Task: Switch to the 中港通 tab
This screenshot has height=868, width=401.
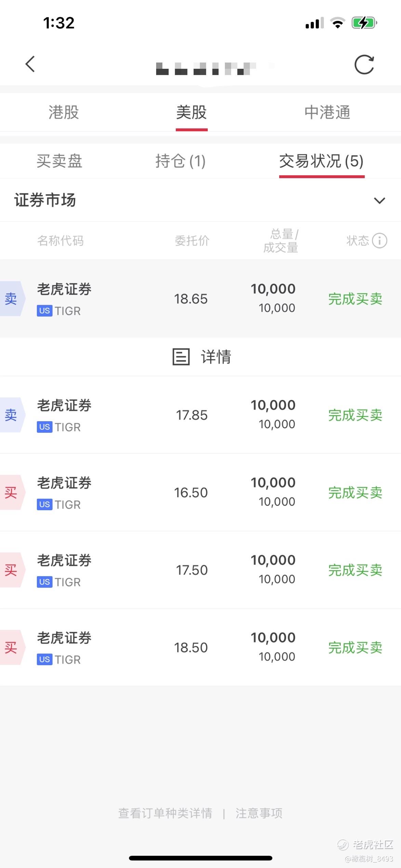Action: [x=327, y=112]
